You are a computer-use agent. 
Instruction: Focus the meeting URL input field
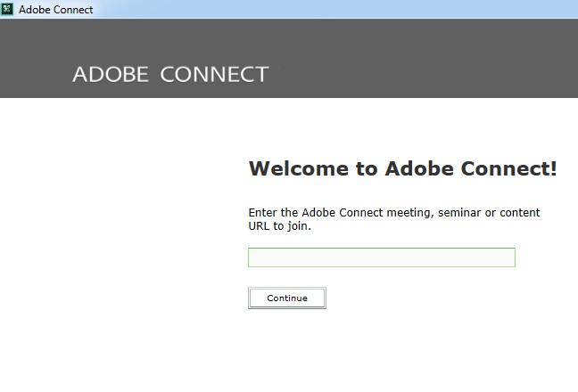click(381, 257)
